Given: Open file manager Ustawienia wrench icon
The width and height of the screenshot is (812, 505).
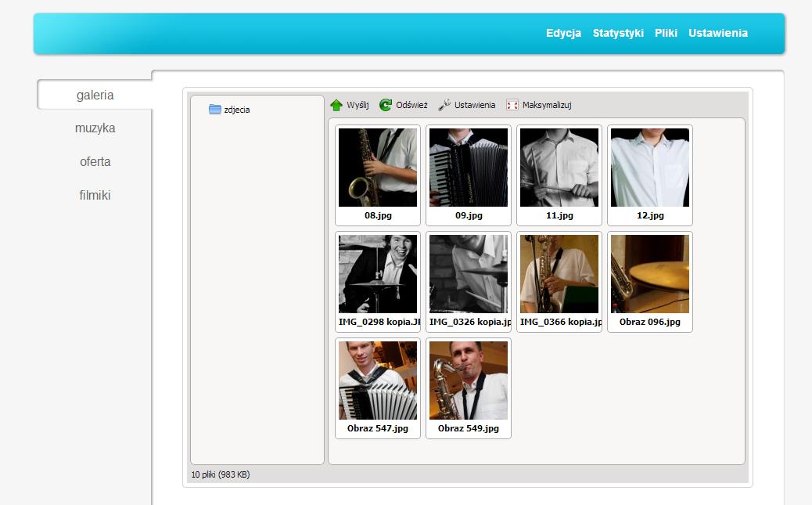Looking at the screenshot, I should click(x=444, y=105).
